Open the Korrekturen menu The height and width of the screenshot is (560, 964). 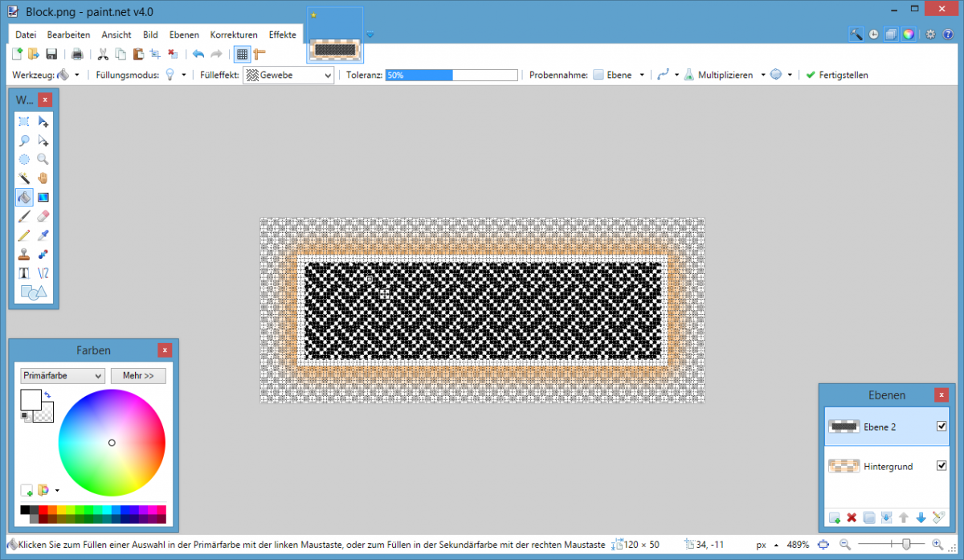[234, 35]
